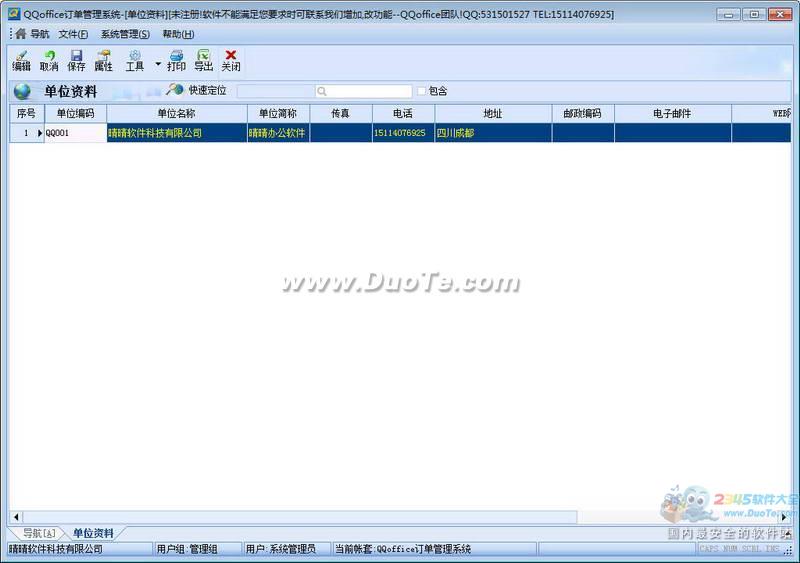This screenshot has height=563, width=800.
Task: Close the QQoffice window
Action: (780, 14)
